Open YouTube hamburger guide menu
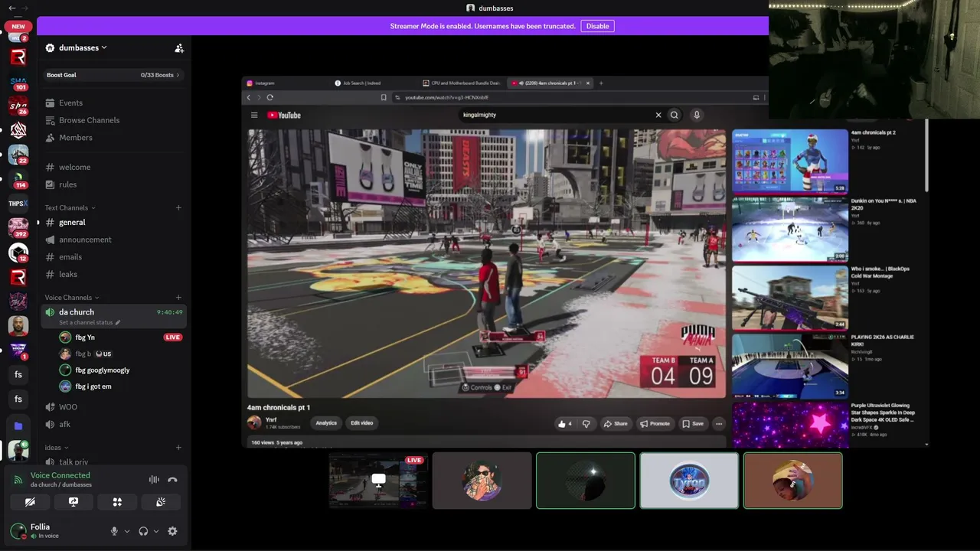The height and width of the screenshot is (551, 980). 254,116
